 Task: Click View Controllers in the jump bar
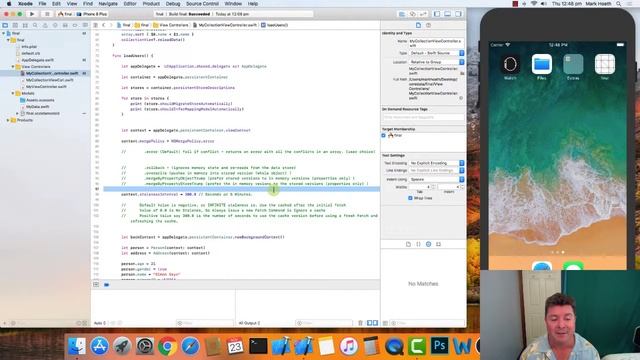(171, 25)
